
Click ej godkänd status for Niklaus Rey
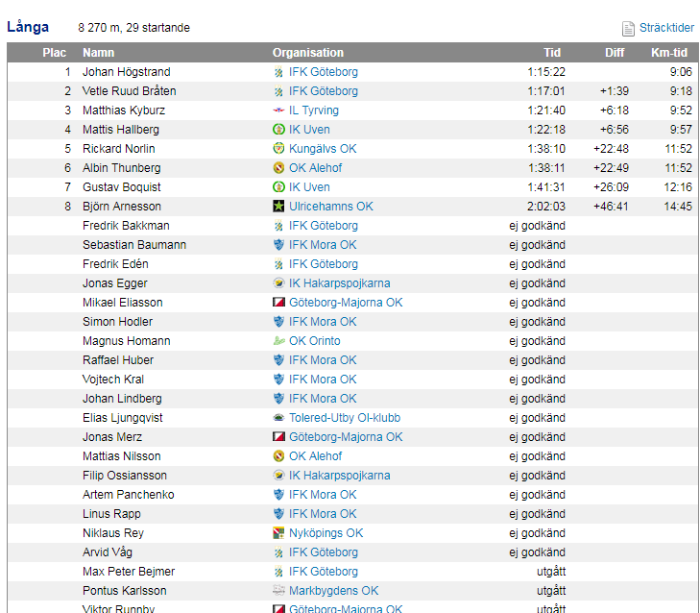click(537, 533)
